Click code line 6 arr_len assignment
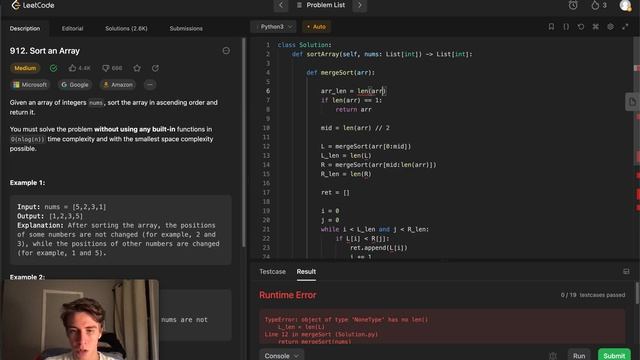 point(353,91)
